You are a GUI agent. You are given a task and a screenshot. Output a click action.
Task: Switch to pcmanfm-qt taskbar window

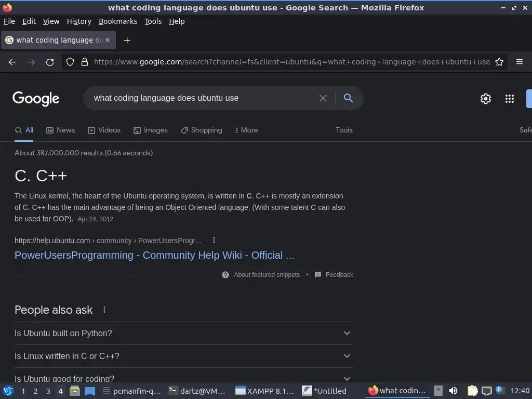(x=131, y=391)
